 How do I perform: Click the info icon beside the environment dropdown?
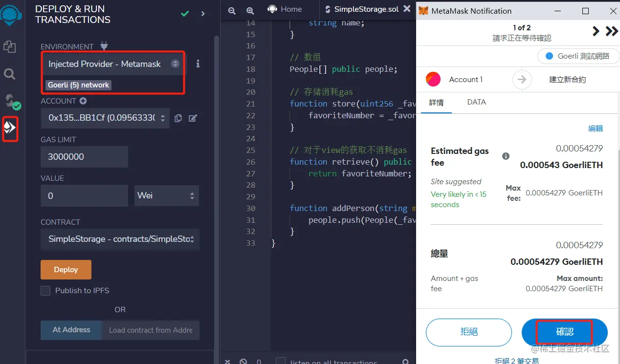tap(198, 64)
